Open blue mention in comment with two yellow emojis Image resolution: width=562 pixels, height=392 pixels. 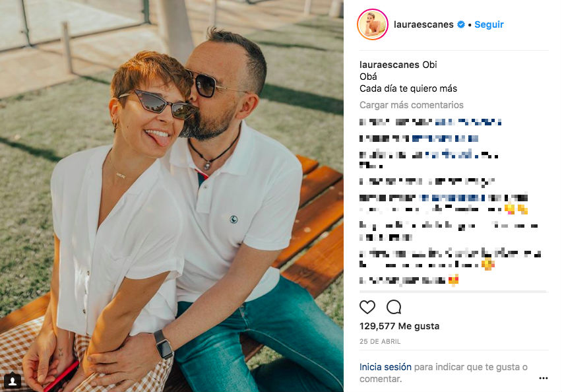click(454, 198)
